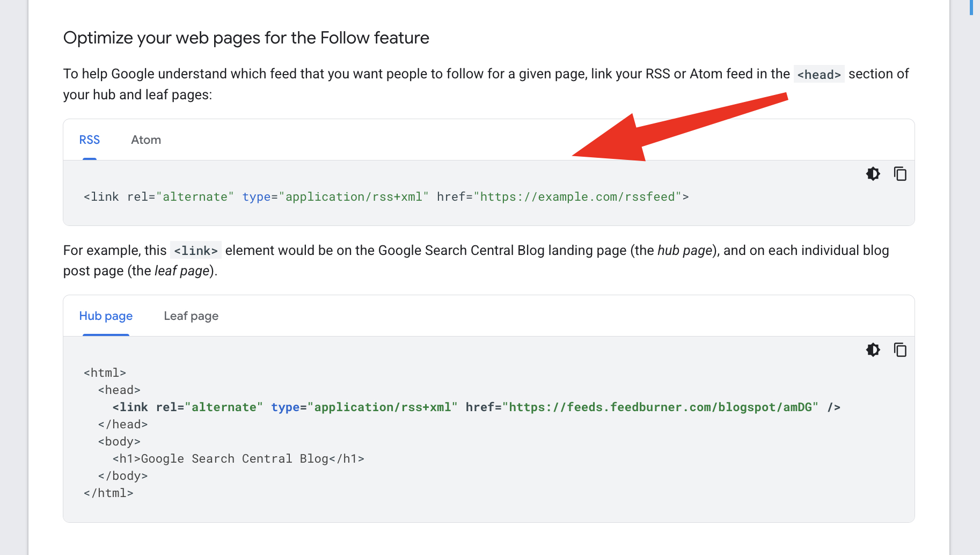Toggle dark theme on Hub page code block

[x=873, y=350]
